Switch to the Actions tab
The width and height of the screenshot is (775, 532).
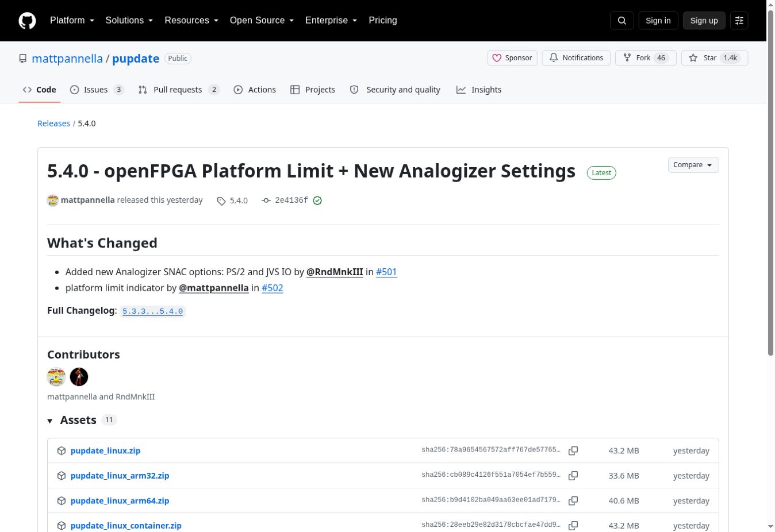point(255,90)
